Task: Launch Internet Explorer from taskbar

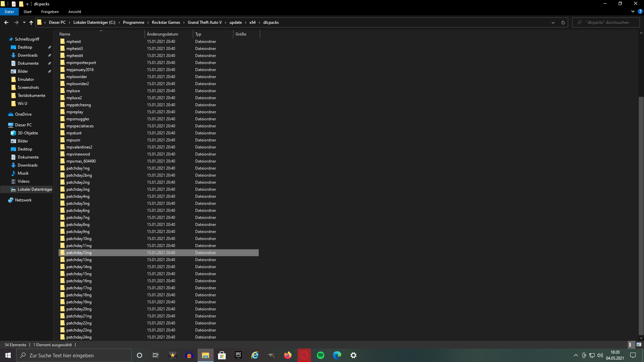Action: tap(255, 355)
